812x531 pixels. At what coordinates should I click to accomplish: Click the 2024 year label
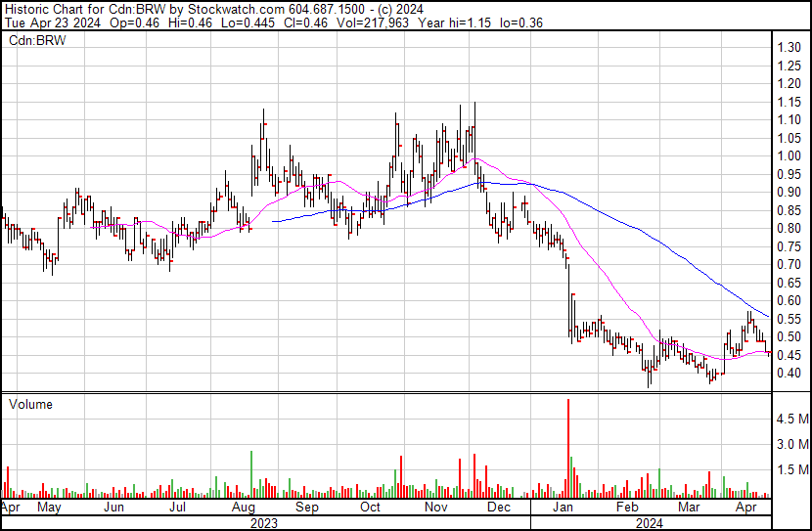click(x=647, y=523)
